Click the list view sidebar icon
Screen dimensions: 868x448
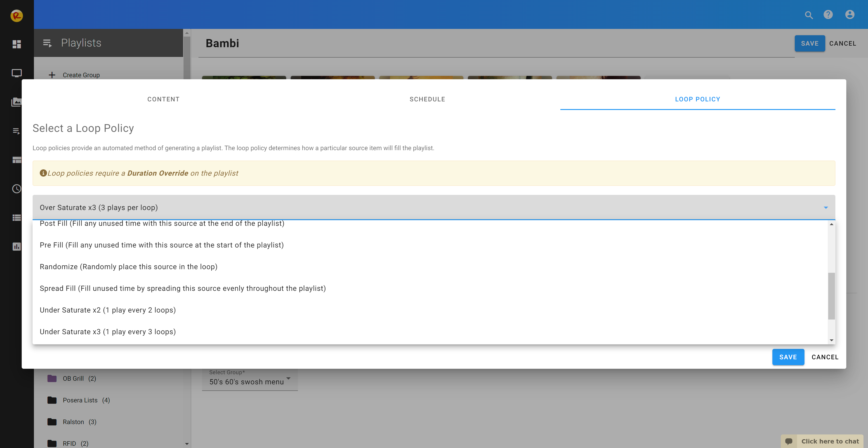17,218
